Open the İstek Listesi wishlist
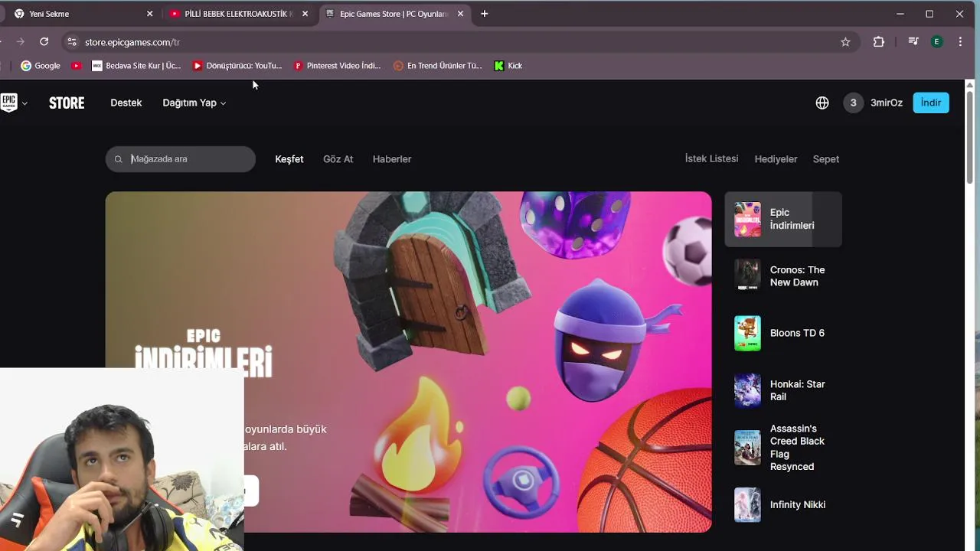The image size is (980, 551). click(x=711, y=158)
